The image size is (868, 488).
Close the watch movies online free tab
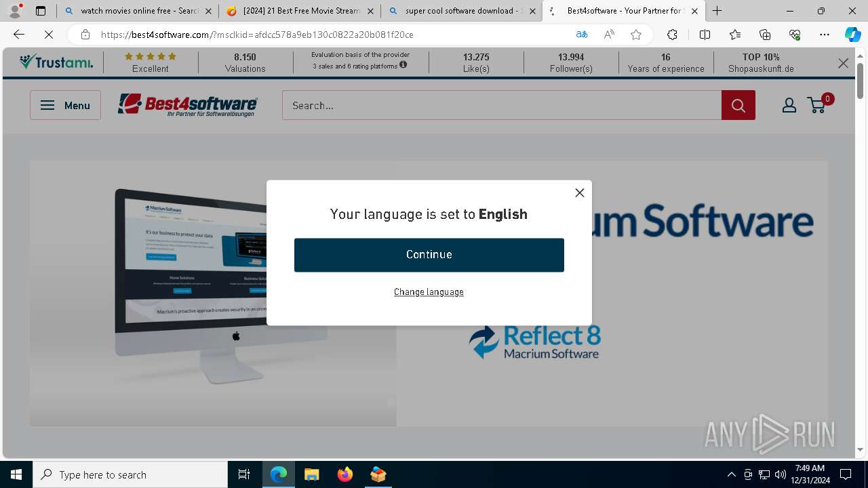click(208, 11)
